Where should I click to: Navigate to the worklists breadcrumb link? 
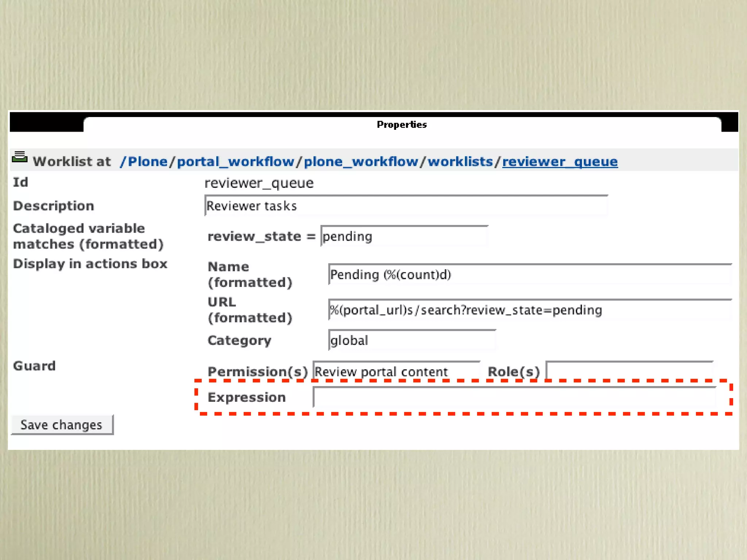pyautogui.click(x=460, y=162)
